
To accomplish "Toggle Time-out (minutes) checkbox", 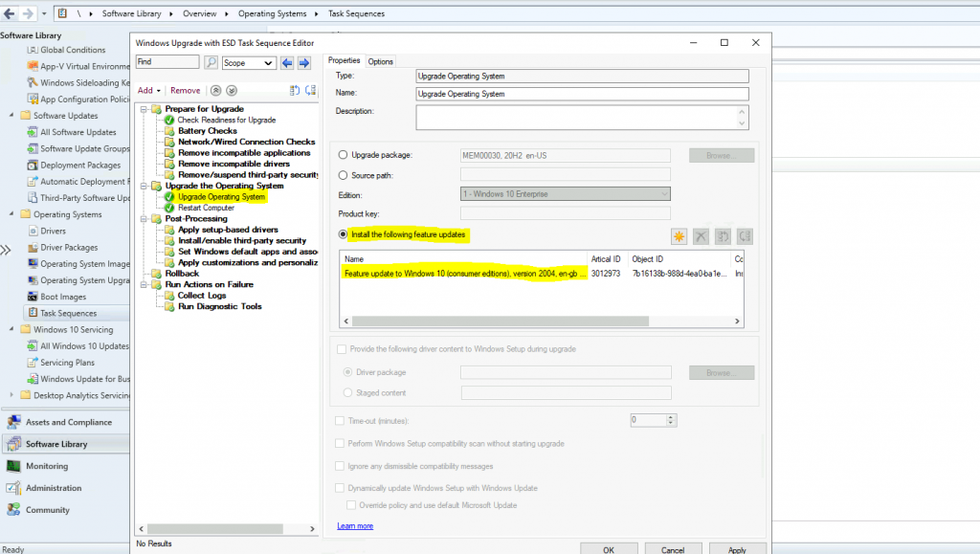I will point(340,421).
